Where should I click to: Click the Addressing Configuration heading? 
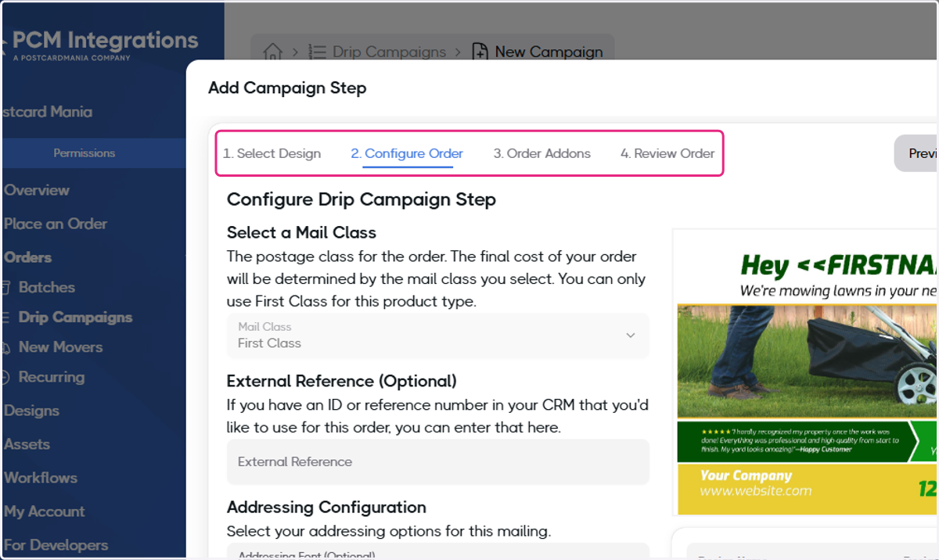326,507
